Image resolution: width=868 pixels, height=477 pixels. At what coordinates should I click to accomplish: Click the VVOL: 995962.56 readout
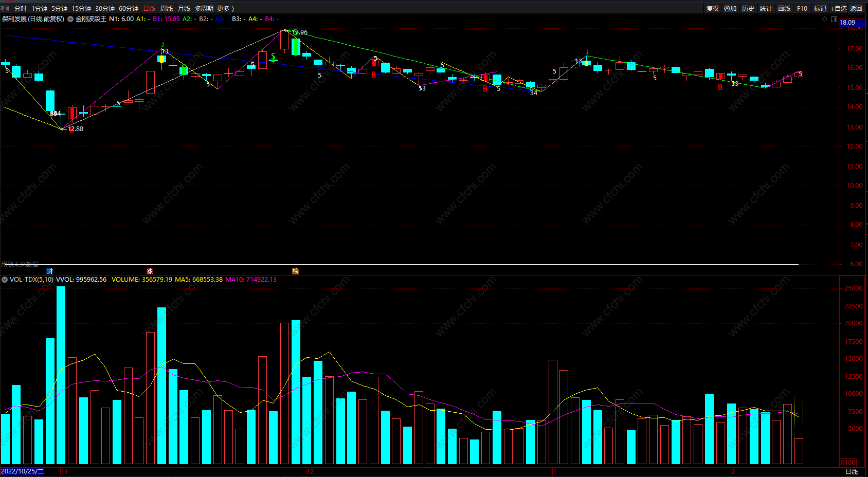81,280
